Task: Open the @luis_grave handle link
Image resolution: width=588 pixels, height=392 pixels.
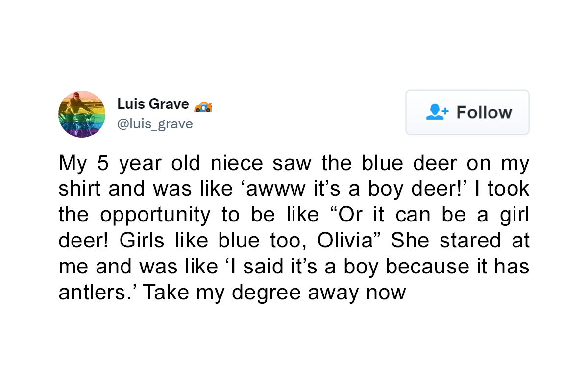Action: (155, 124)
